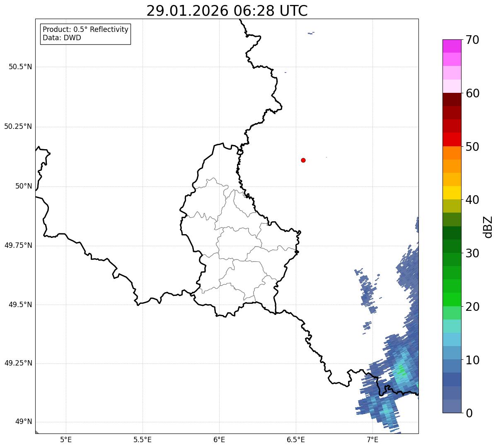Click the 'Data: DWD' text line

coord(62,38)
